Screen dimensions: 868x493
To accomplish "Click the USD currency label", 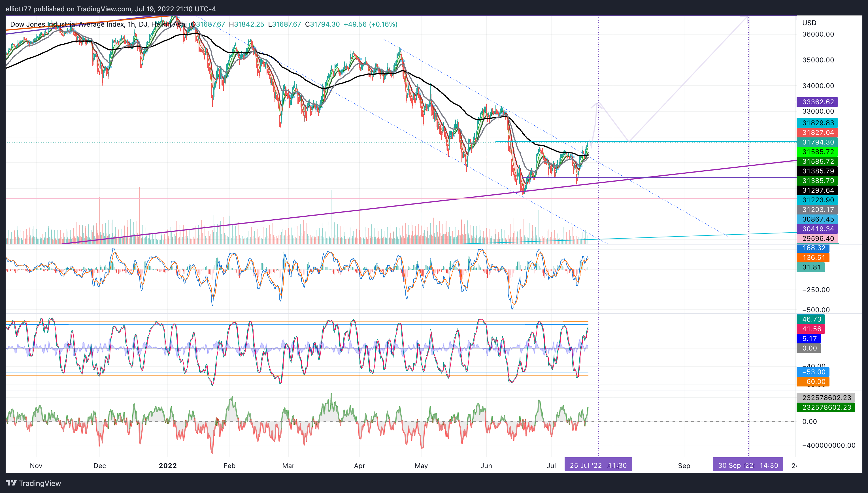I will point(809,23).
